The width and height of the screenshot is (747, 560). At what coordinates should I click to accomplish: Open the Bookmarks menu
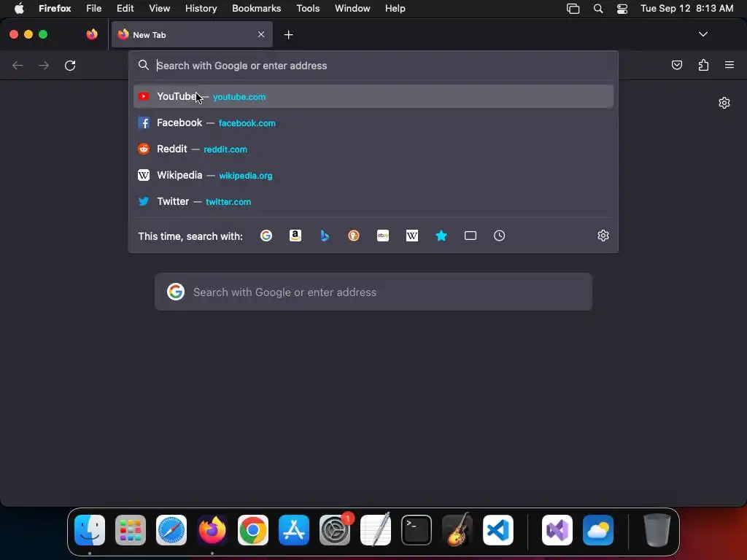pos(256,8)
